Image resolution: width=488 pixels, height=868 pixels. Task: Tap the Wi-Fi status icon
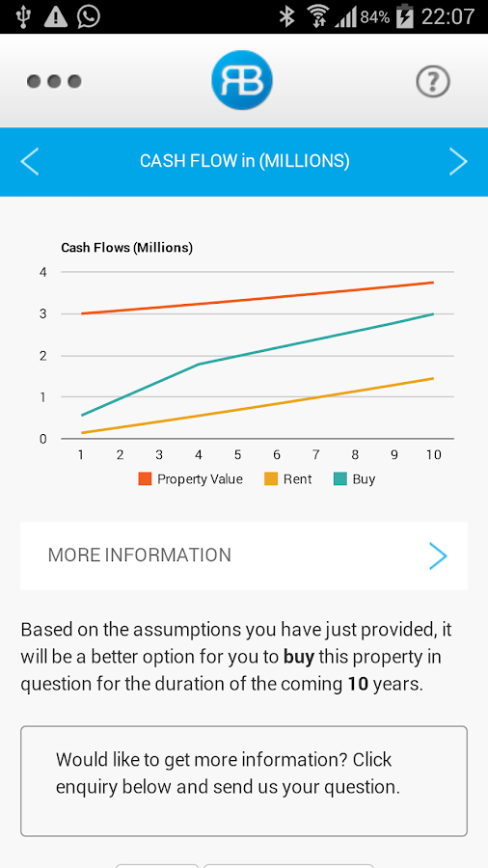point(318,16)
